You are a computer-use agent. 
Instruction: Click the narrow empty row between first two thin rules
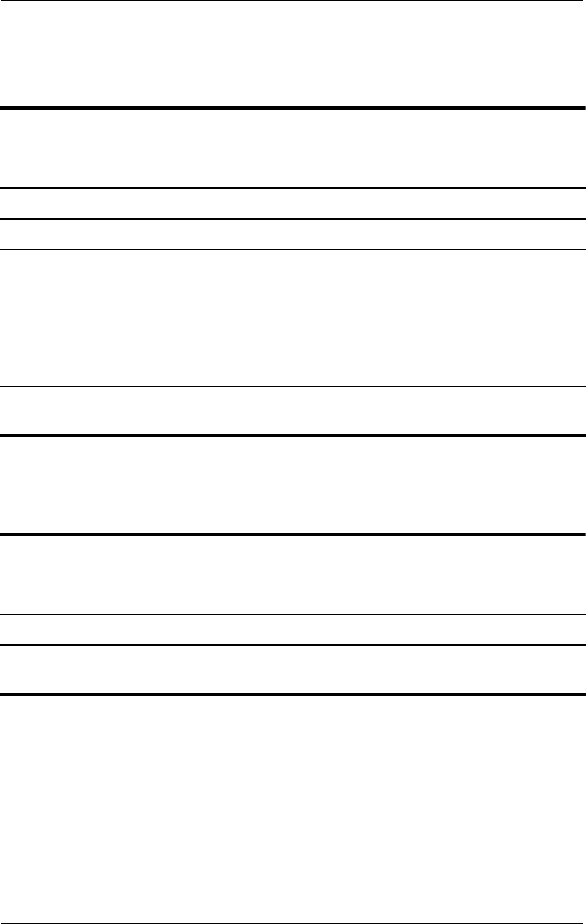coord(293,203)
